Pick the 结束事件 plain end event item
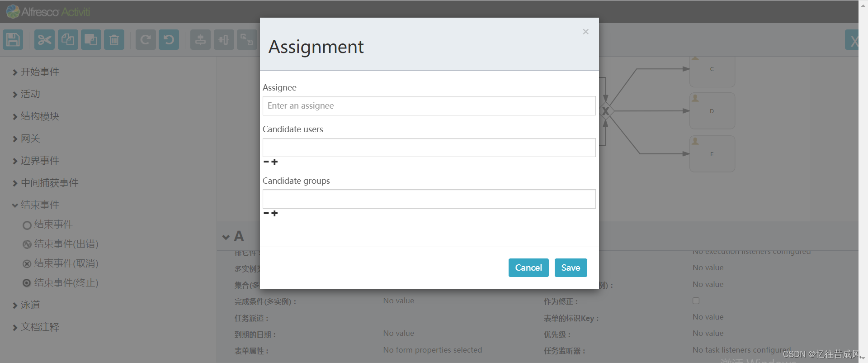The height and width of the screenshot is (363, 868). (x=48, y=224)
